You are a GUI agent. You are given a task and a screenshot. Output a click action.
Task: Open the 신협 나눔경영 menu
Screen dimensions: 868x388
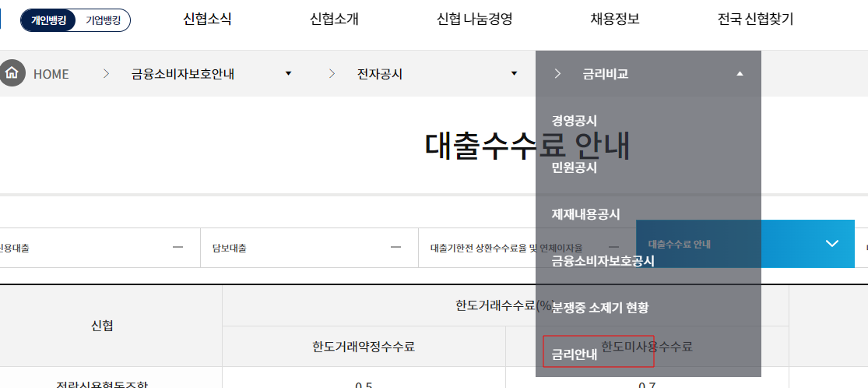(474, 19)
